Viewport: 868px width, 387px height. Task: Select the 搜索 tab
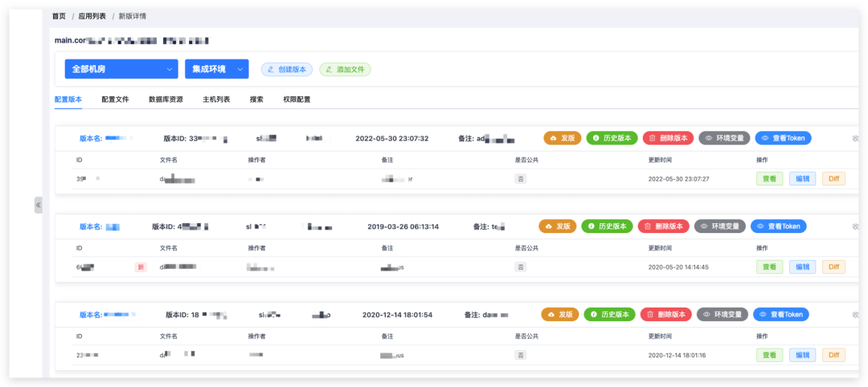pos(256,100)
